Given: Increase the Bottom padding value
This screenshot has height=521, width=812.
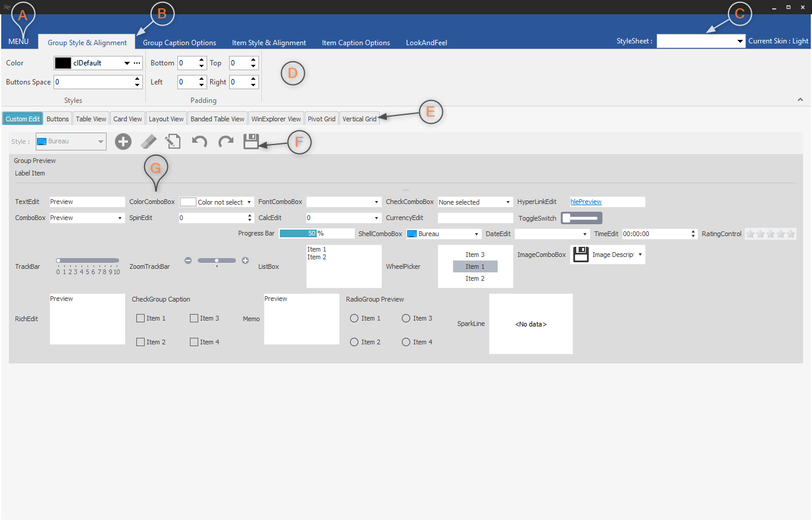Looking at the screenshot, I should click(201, 60).
